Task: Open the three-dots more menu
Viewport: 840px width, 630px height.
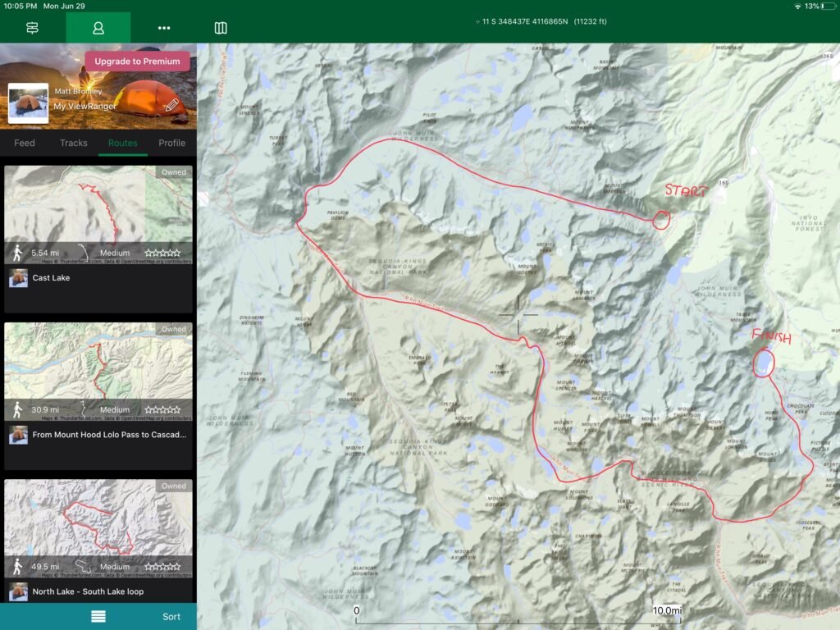Action: [164, 28]
